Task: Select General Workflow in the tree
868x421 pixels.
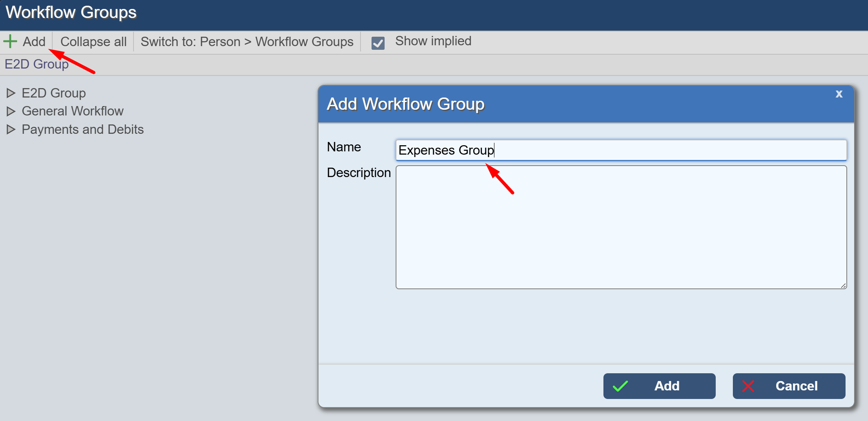Action: [x=73, y=111]
